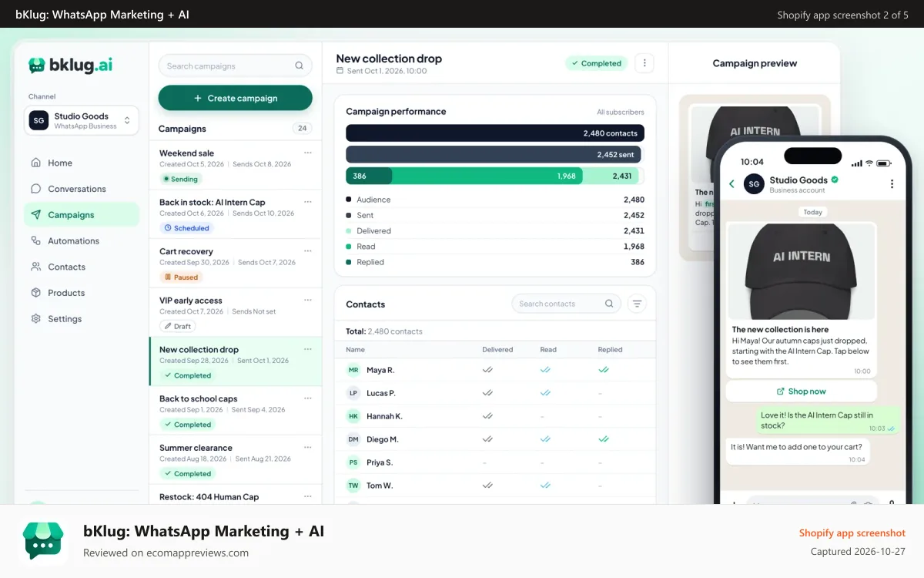This screenshot has width=924, height=578.
Task: Open the Maya R. contact row
Action: [x=495, y=370]
